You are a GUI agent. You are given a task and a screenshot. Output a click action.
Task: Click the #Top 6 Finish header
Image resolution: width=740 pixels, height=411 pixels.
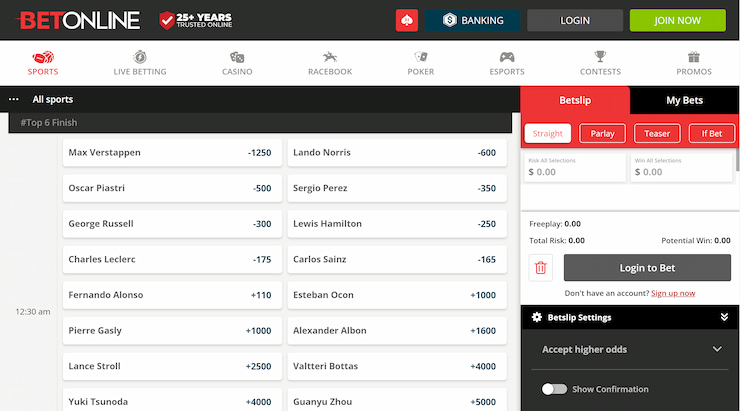[x=260, y=123]
